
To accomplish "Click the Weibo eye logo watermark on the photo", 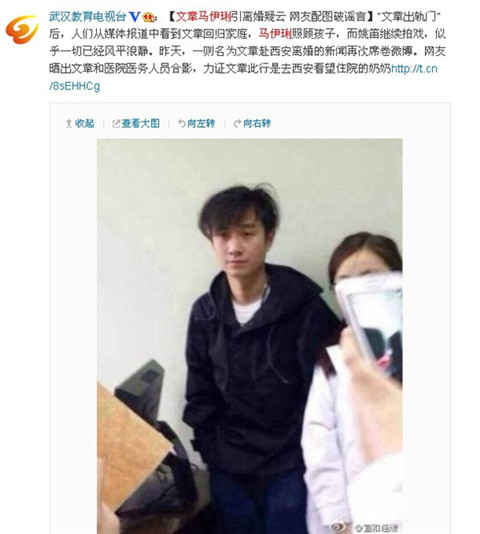I will 339,528.
